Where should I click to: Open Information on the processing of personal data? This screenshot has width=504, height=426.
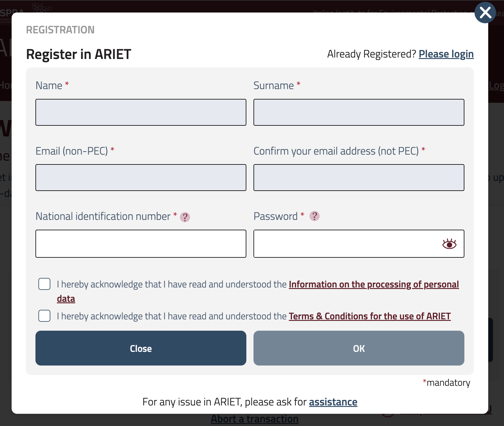(374, 284)
